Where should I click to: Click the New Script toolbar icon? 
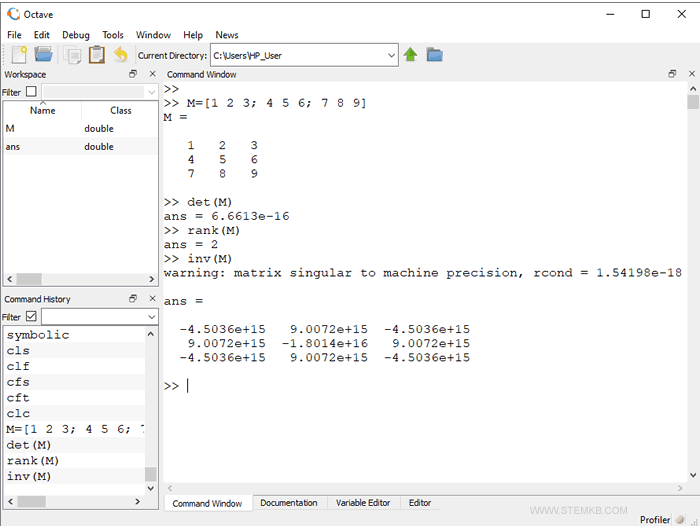click(19, 55)
